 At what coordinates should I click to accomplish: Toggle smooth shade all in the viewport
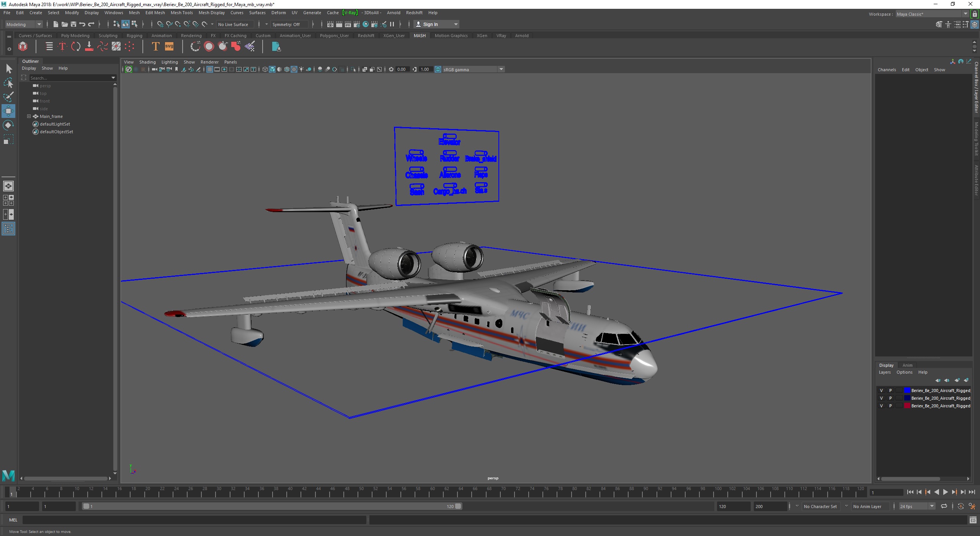(272, 69)
